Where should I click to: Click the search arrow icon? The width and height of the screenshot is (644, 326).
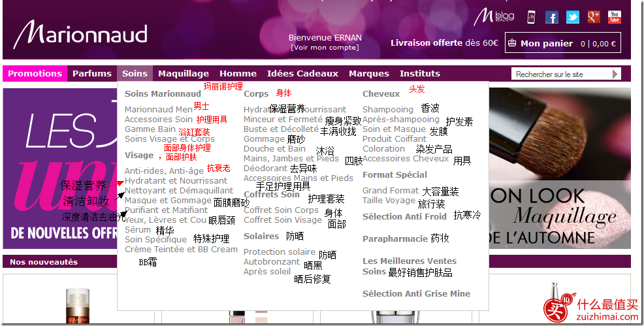(x=615, y=74)
